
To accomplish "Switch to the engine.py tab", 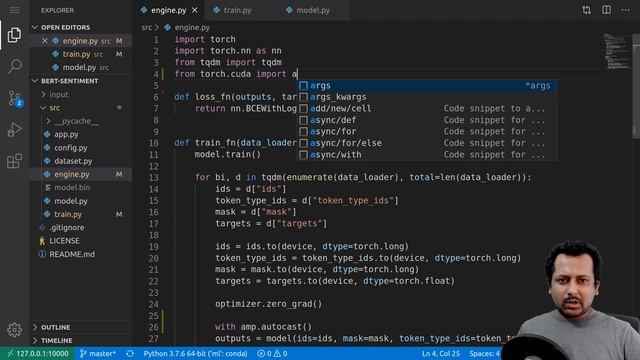I will pyautogui.click(x=169, y=10).
